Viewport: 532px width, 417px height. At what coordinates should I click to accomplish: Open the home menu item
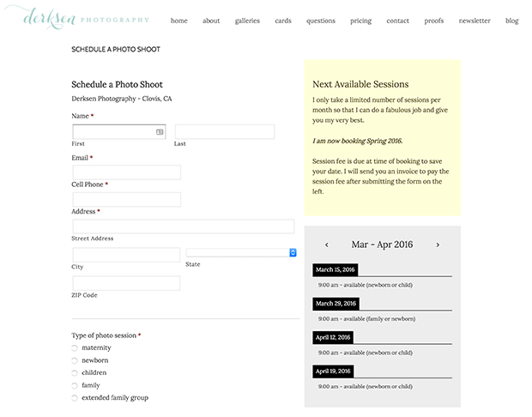[x=178, y=21]
